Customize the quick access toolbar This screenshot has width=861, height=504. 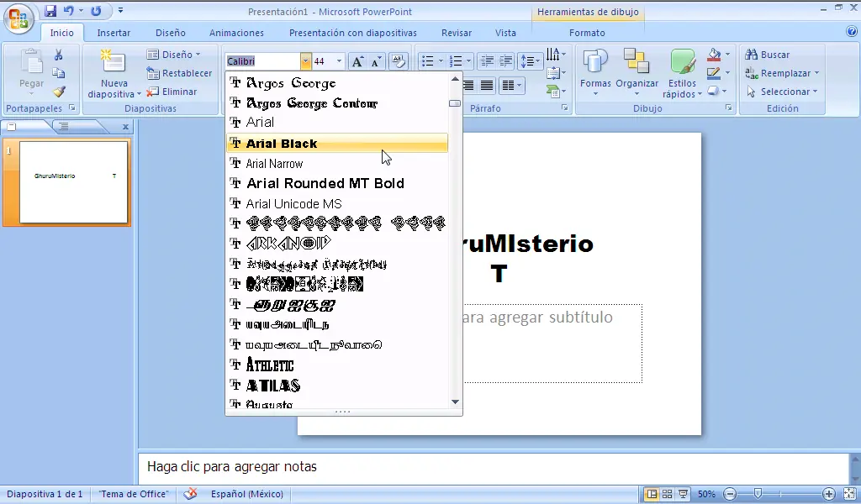click(121, 10)
